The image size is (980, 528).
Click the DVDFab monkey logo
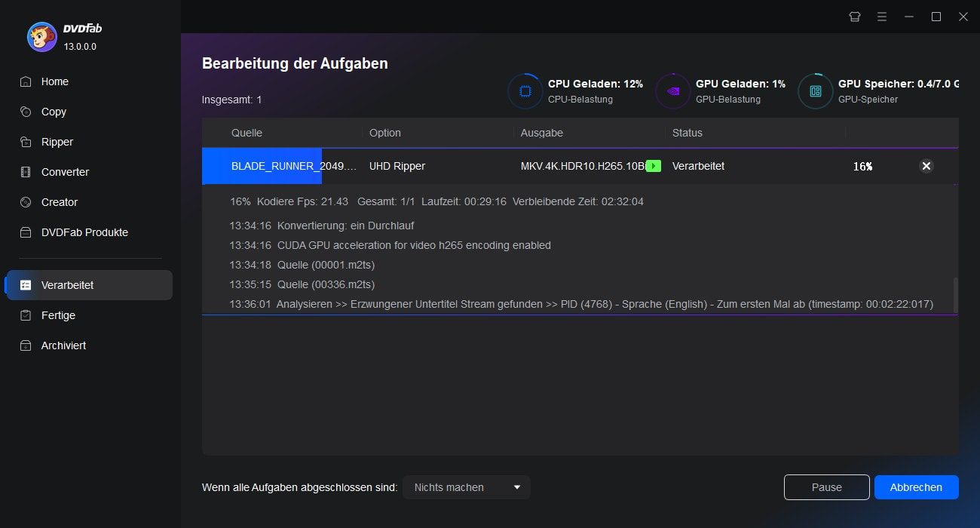pyautogui.click(x=41, y=36)
